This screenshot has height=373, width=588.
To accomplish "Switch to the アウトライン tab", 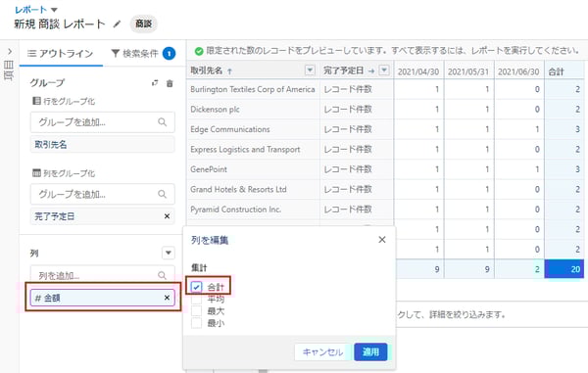I will pos(61,54).
